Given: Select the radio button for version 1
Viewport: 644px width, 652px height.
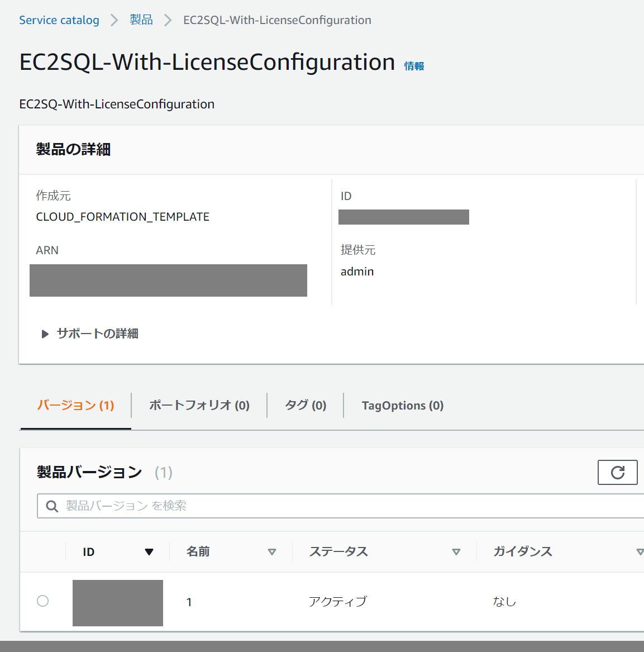Looking at the screenshot, I should click(x=43, y=601).
